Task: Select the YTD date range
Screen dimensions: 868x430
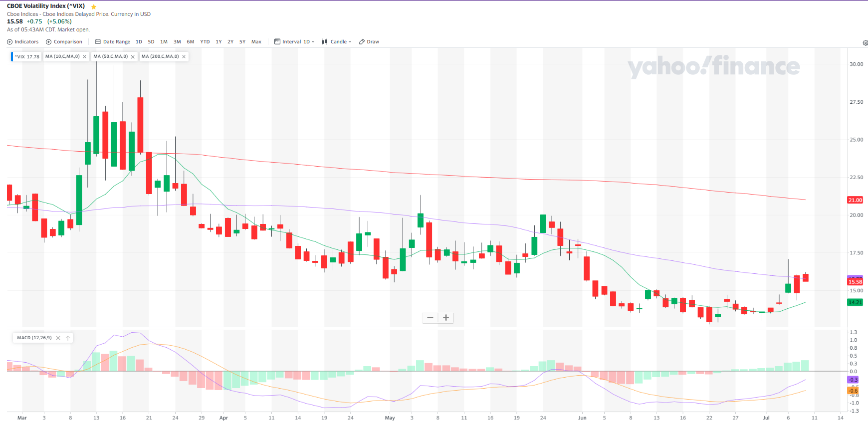Action: (x=205, y=42)
